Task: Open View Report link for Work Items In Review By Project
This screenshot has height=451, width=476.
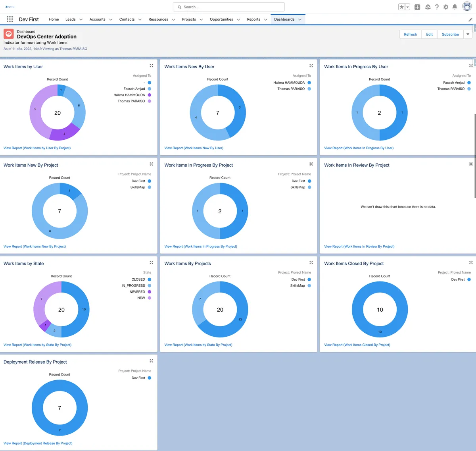Action: [359, 247]
